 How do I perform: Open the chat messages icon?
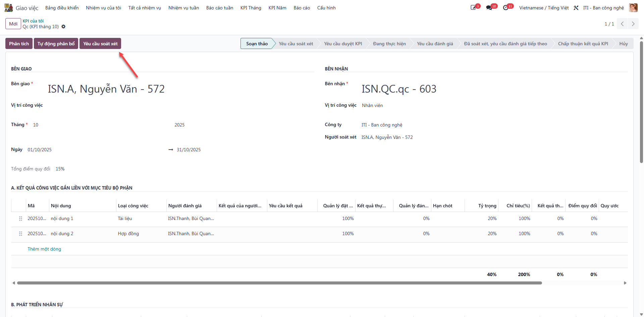pyautogui.click(x=489, y=8)
